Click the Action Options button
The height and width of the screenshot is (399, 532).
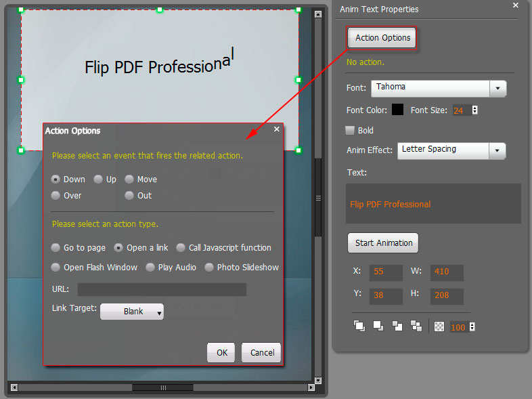click(382, 38)
